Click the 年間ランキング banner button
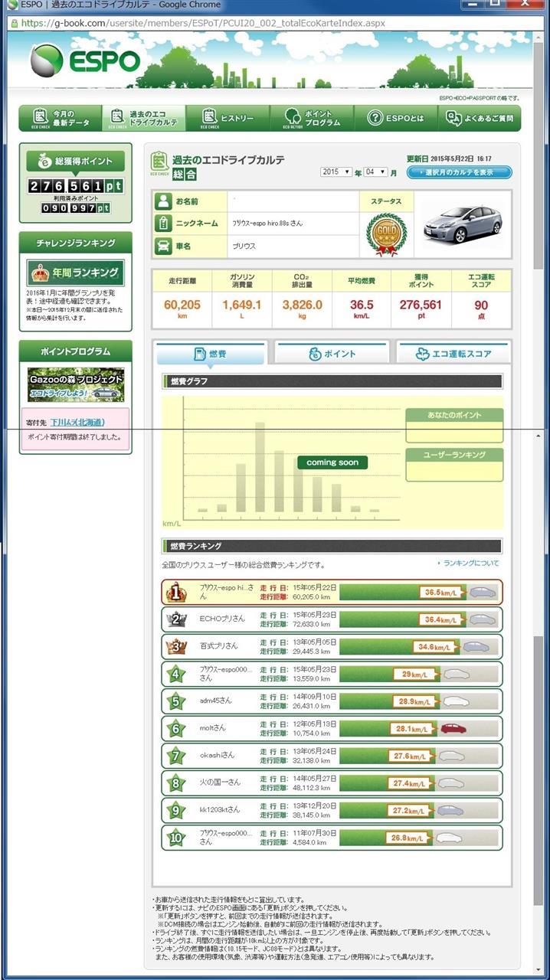This screenshot has width=550, height=980. click(75, 273)
